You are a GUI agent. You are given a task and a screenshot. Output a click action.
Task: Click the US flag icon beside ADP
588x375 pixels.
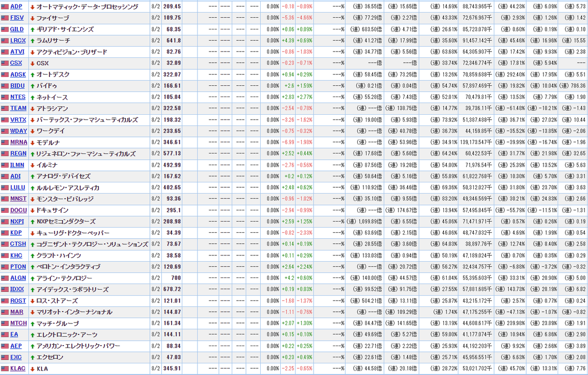click(5, 7)
